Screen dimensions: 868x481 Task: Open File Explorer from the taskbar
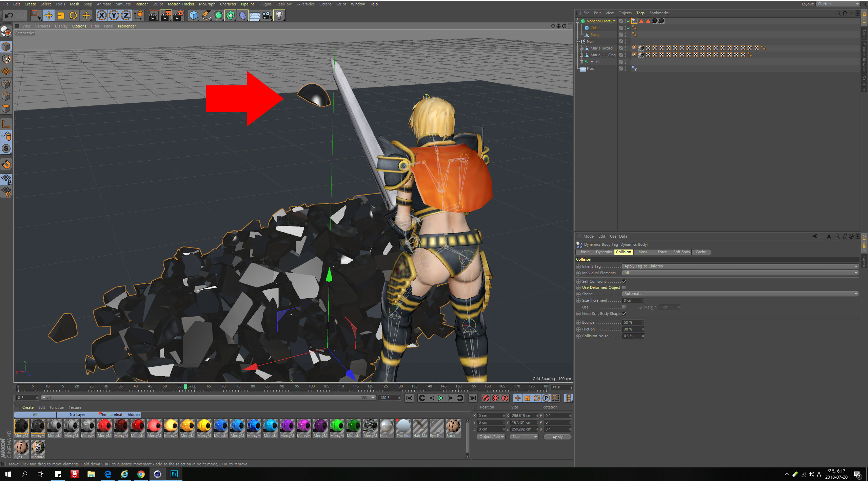[91, 474]
